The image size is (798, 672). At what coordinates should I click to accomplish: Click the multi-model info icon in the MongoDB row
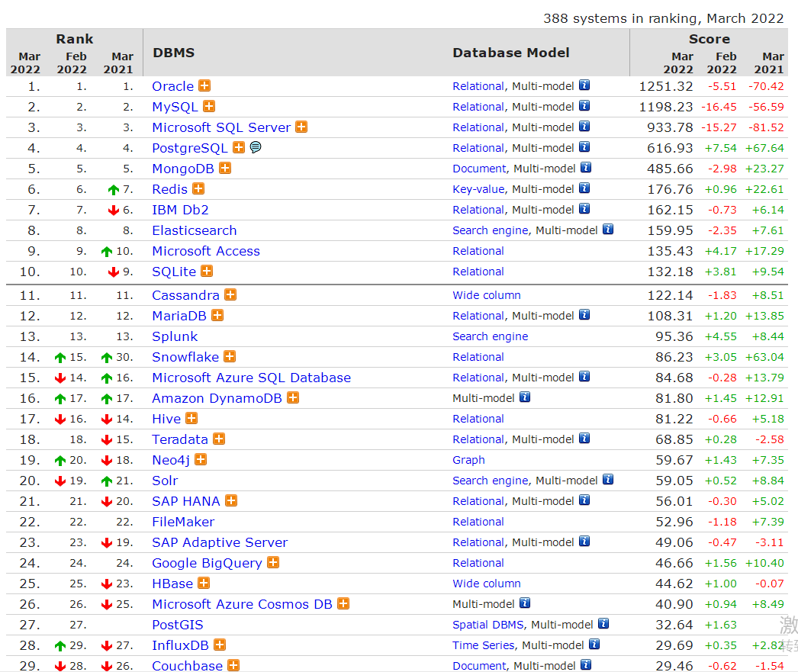[586, 167]
